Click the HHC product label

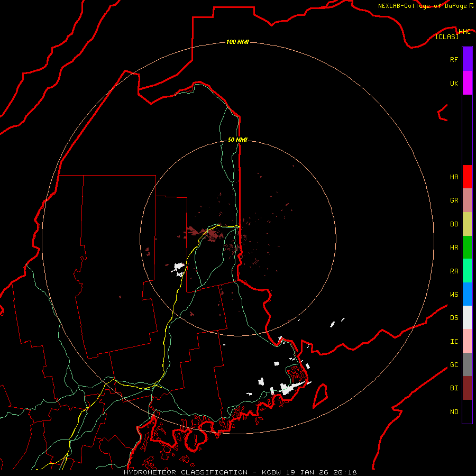tap(464, 32)
